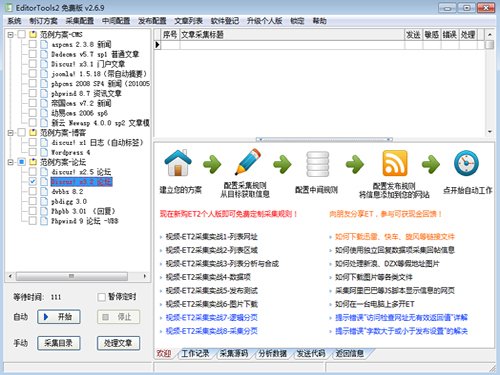Open the 系统 menu
500x375 pixels.
(14, 21)
